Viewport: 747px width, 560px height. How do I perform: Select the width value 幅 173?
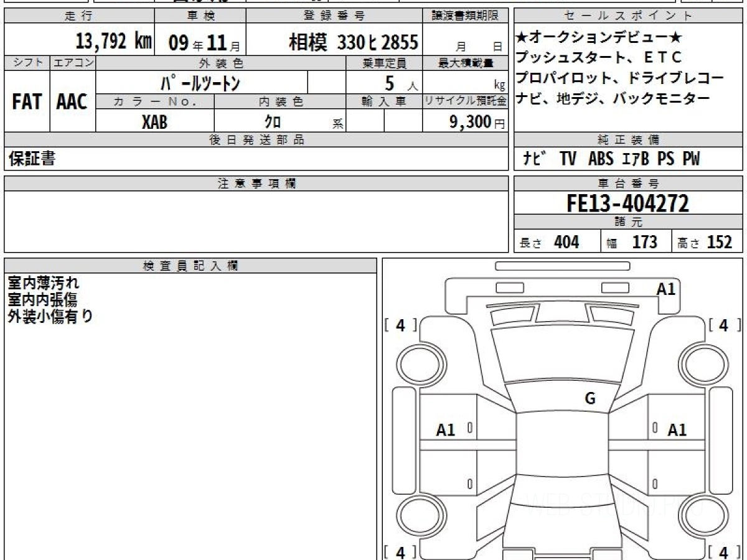(x=632, y=242)
